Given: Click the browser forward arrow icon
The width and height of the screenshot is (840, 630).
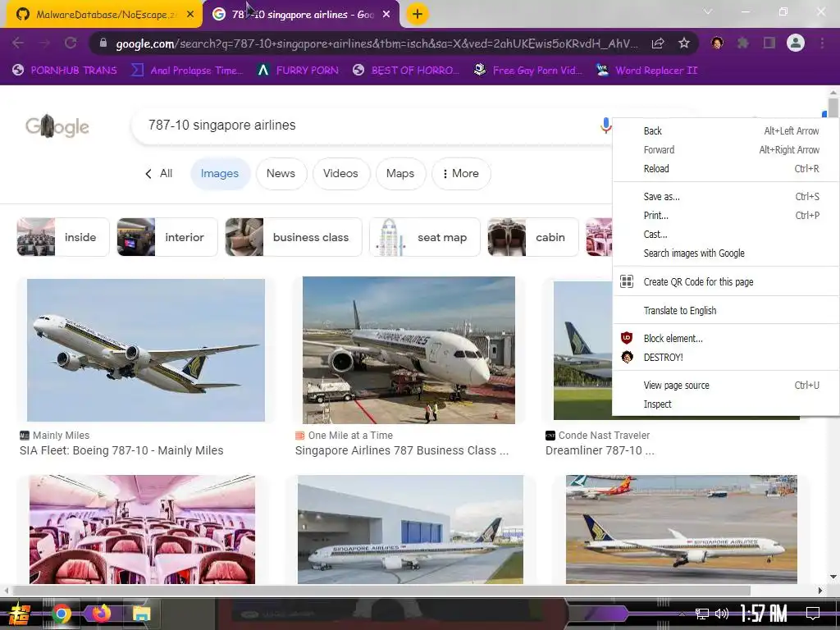Looking at the screenshot, I should coord(44,43).
